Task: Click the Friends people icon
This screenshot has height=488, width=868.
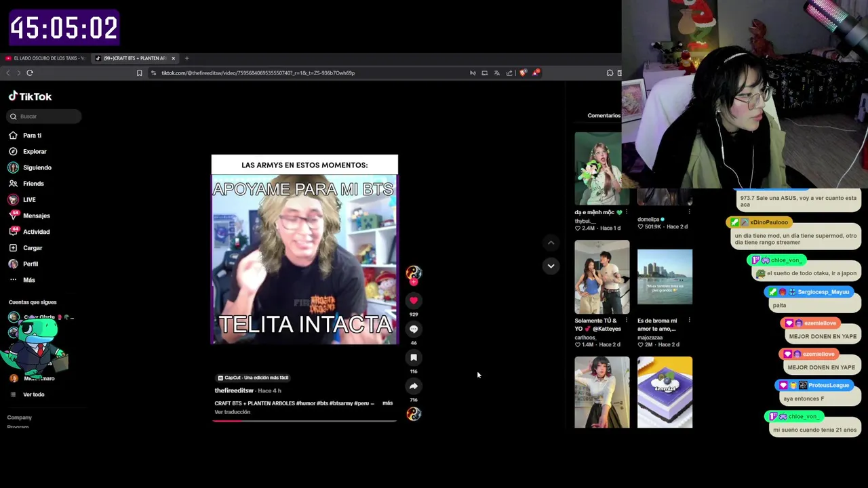Action: [x=13, y=184]
